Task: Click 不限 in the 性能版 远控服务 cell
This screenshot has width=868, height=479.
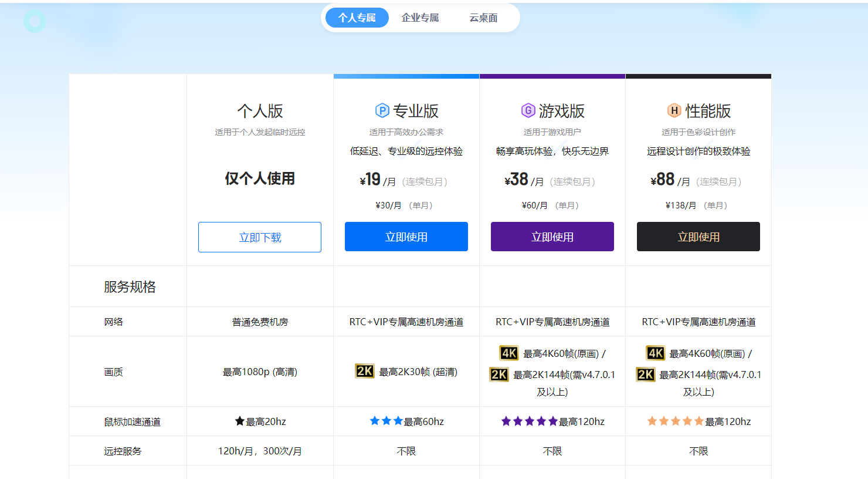Action: tap(699, 451)
